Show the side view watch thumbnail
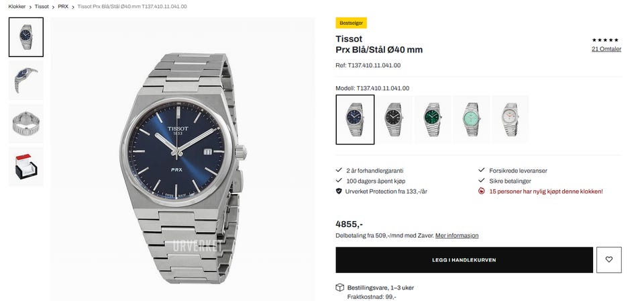 point(26,81)
